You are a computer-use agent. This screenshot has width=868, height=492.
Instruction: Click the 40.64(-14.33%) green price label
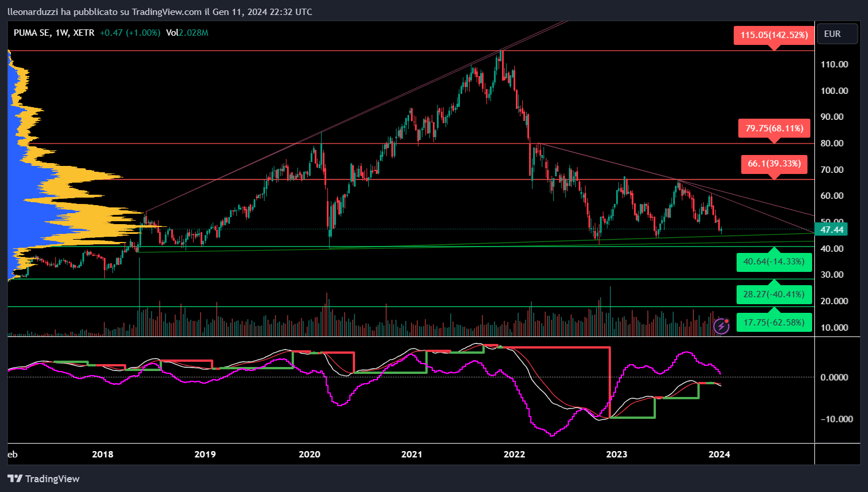pos(774,262)
